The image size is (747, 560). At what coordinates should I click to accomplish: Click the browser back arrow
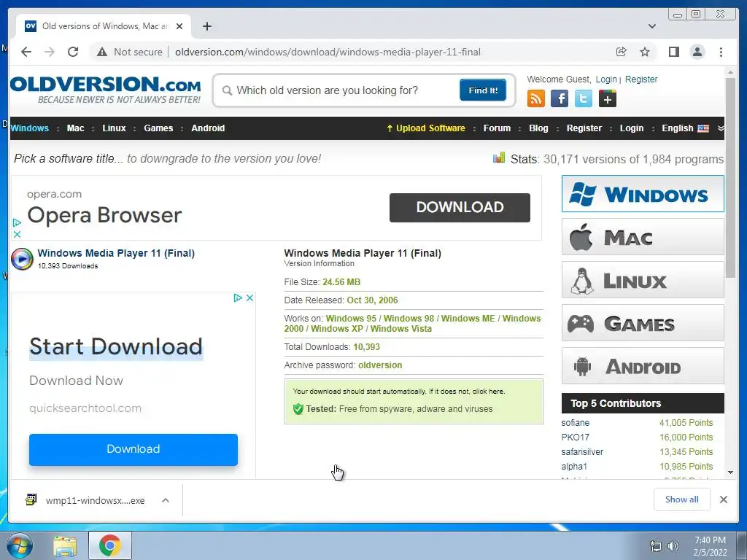[26, 52]
